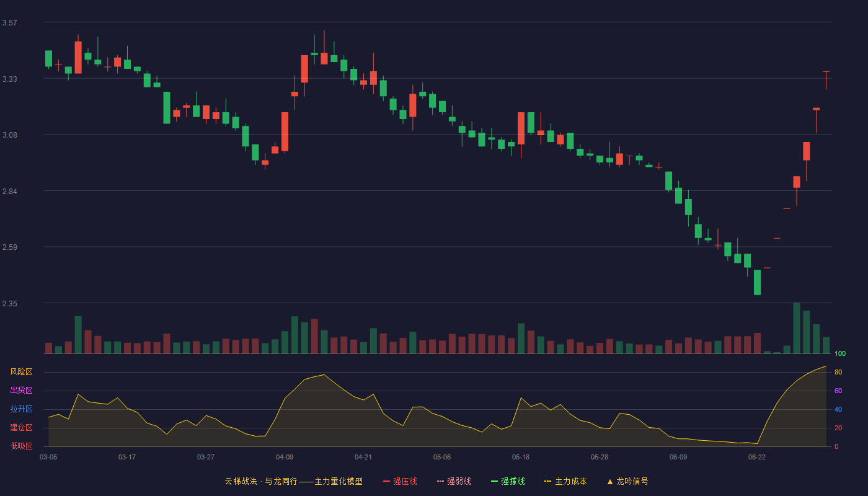Click the 3.57 price axis label

click(9, 23)
